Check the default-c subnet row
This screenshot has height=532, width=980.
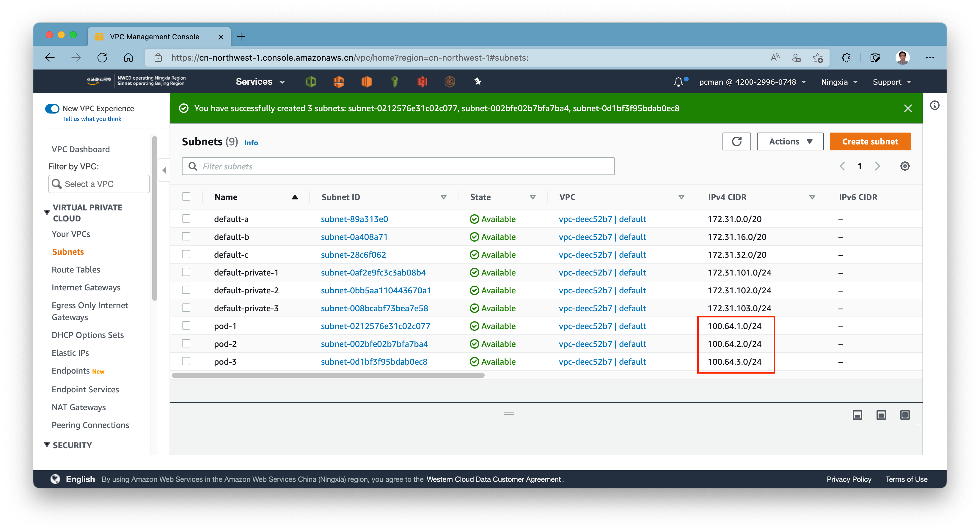[x=186, y=254]
